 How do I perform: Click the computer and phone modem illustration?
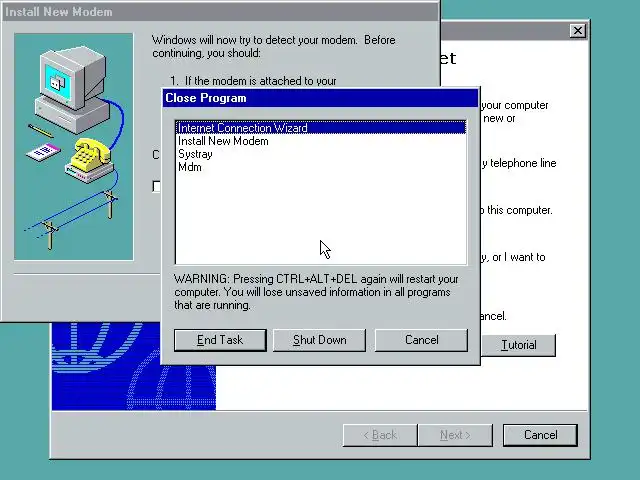[x=73, y=147]
